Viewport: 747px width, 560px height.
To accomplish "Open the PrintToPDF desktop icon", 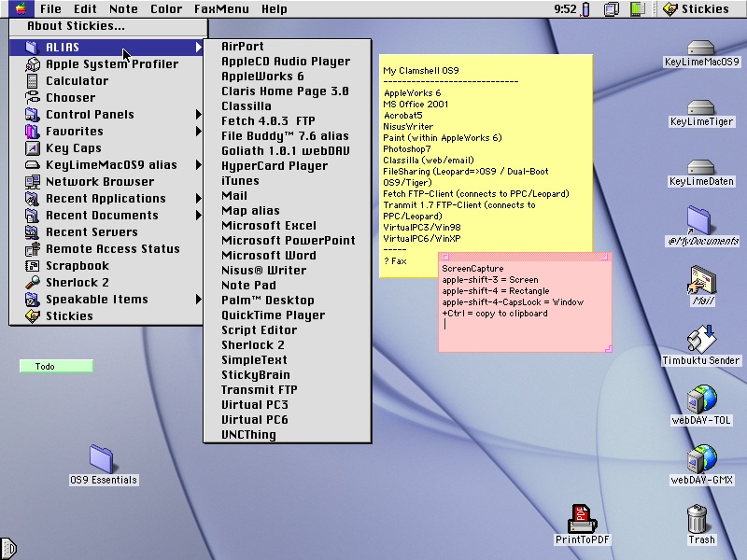I will point(582,518).
